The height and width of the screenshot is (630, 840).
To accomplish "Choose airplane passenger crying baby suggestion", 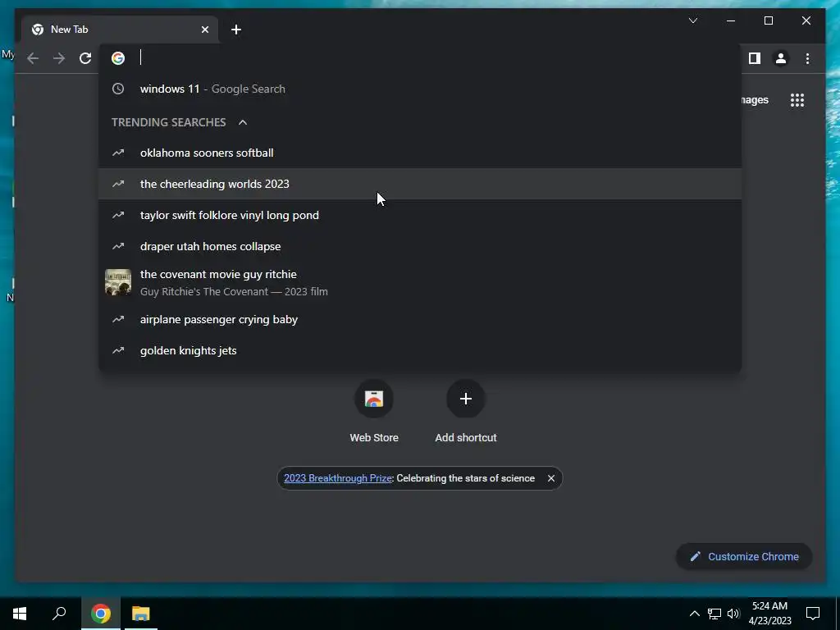I will click(420, 319).
